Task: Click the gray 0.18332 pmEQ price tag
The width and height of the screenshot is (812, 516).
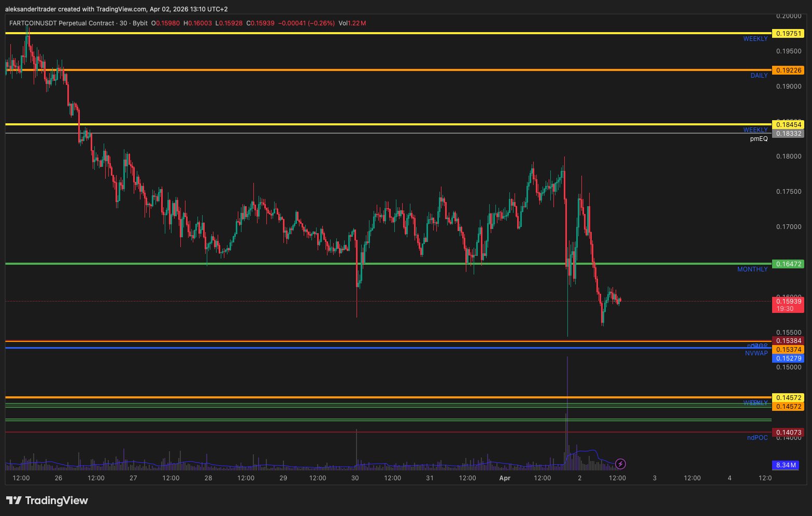Action: (788, 134)
